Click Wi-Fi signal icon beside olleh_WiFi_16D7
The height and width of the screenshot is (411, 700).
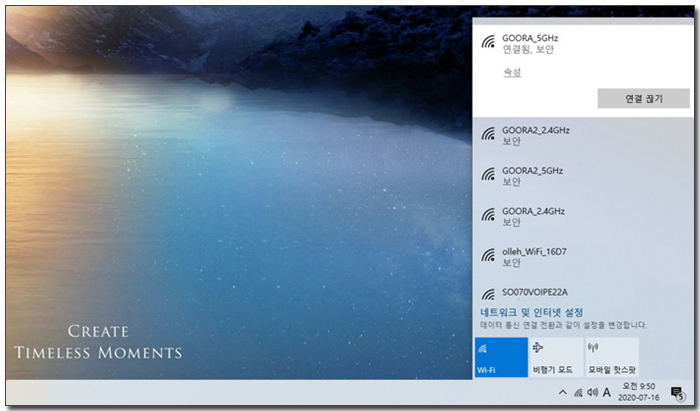click(488, 255)
